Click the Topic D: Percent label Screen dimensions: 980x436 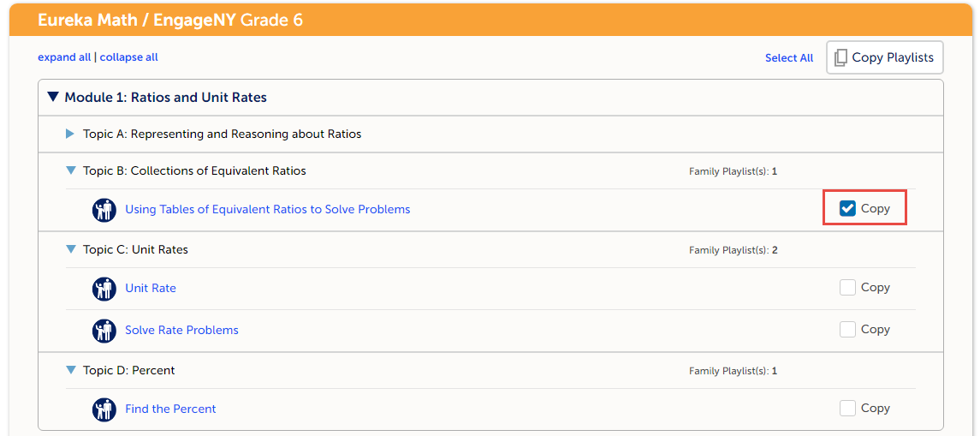pyautogui.click(x=128, y=370)
